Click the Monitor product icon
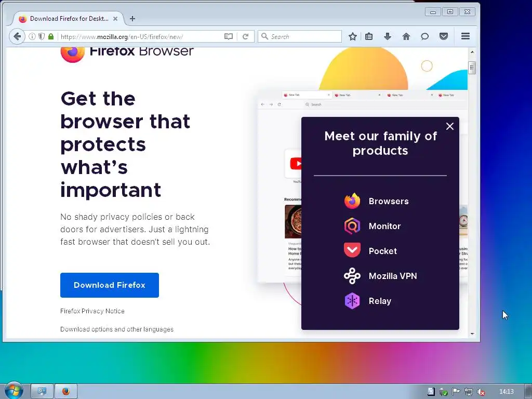This screenshot has height=399, width=532. tap(352, 226)
